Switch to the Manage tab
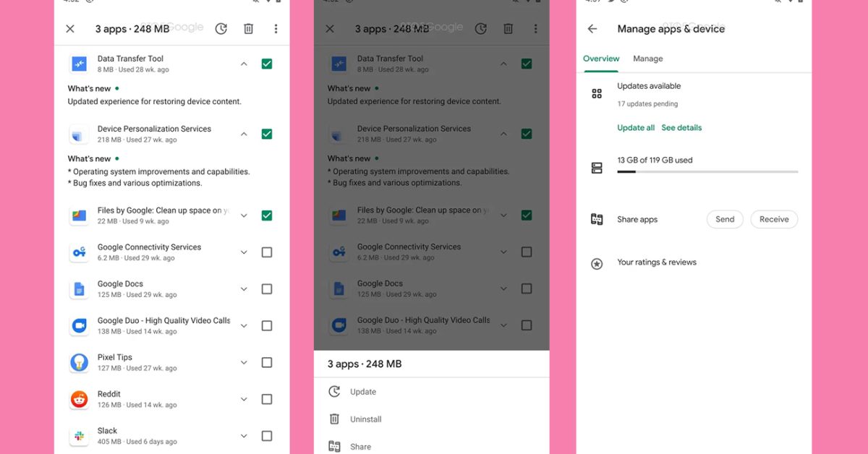The width and height of the screenshot is (868, 454). (647, 59)
